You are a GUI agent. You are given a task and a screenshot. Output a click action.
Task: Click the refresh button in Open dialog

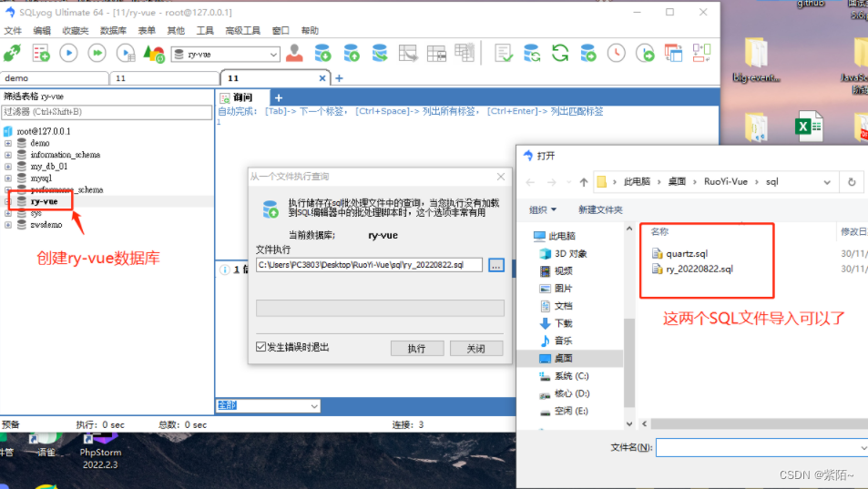click(852, 182)
